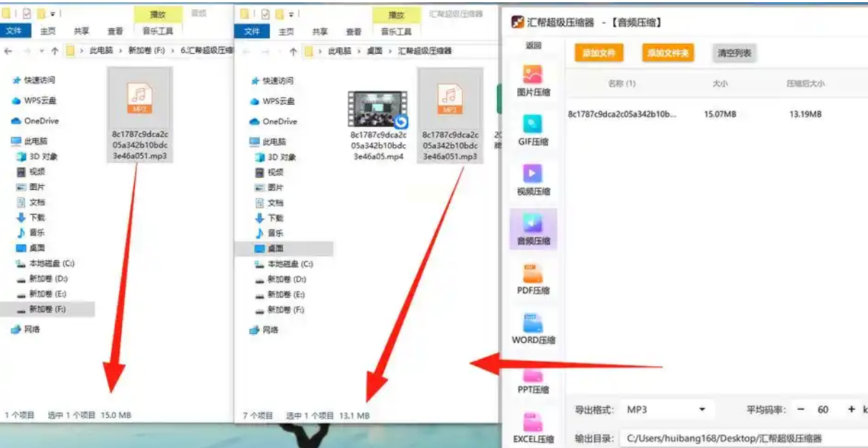The image size is (868, 448).
Task: Click the 平均码率 value field 60
Action: tap(823, 409)
